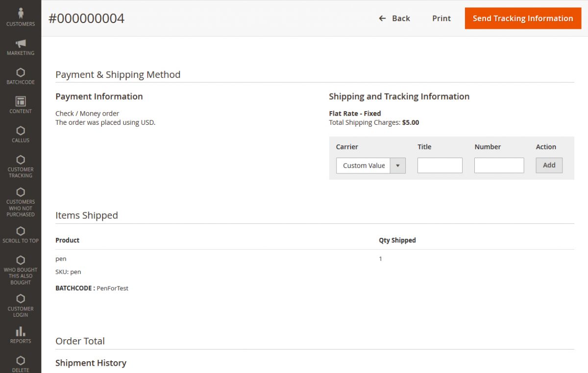588x373 pixels.
Task: Open the Callus sidebar item
Action: (x=20, y=134)
